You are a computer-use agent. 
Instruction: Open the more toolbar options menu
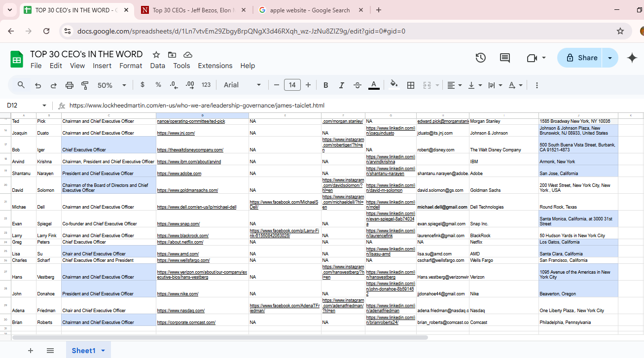pos(537,85)
